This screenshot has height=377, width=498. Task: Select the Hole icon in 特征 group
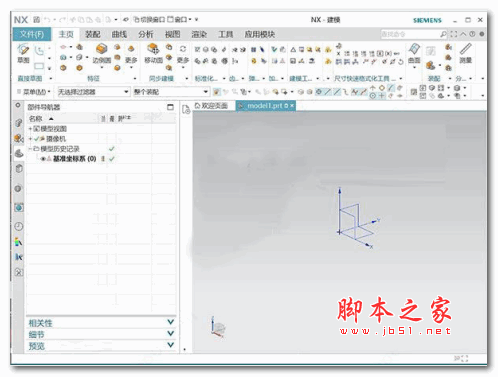pos(63,68)
